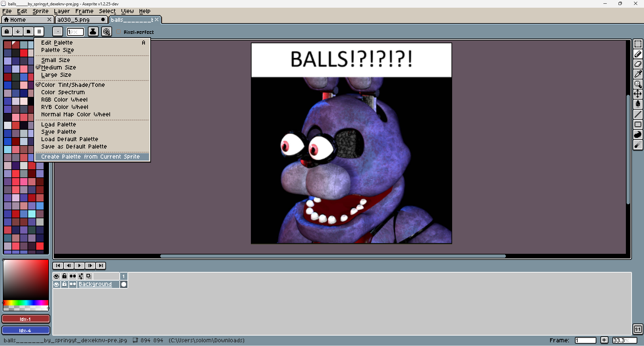Screen dimensions: 644x346
Task: Click the ink type icon
Action: pyautogui.click(x=93, y=32)
